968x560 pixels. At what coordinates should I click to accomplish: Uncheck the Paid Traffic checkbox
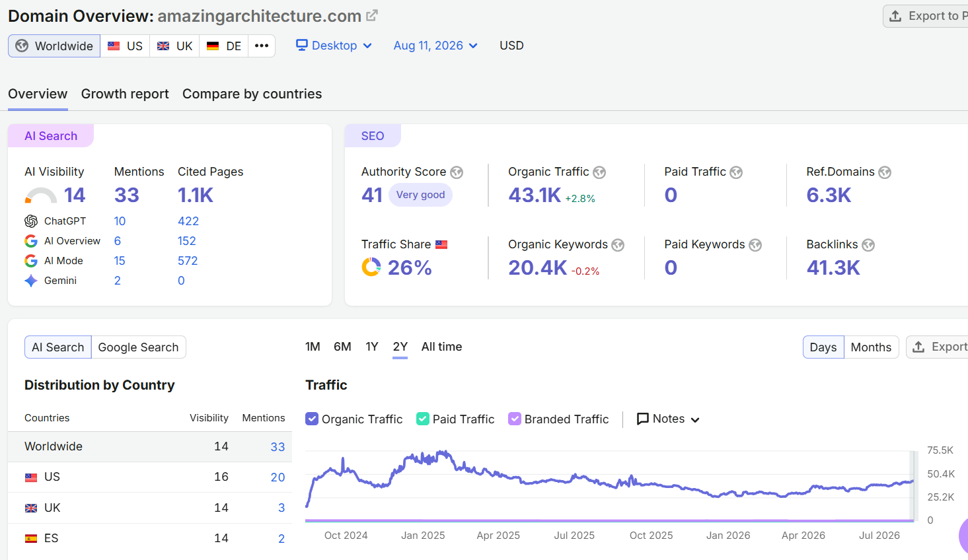tap(423, 419)
